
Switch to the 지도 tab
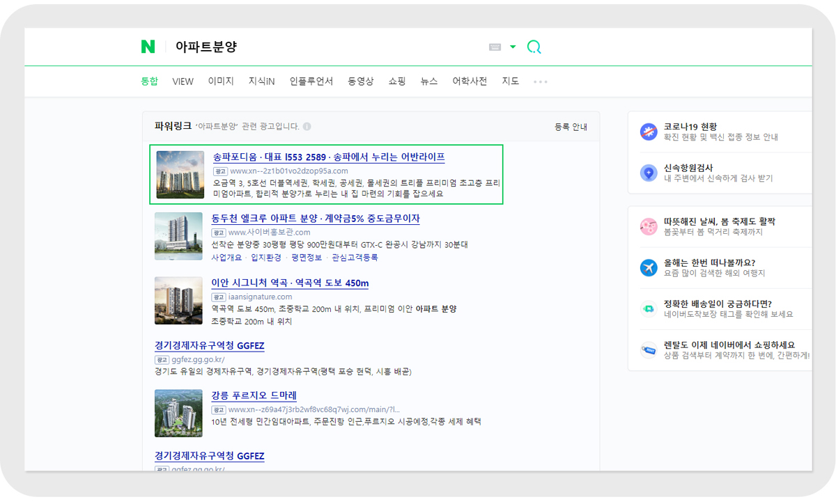click(x=511, y=81)
